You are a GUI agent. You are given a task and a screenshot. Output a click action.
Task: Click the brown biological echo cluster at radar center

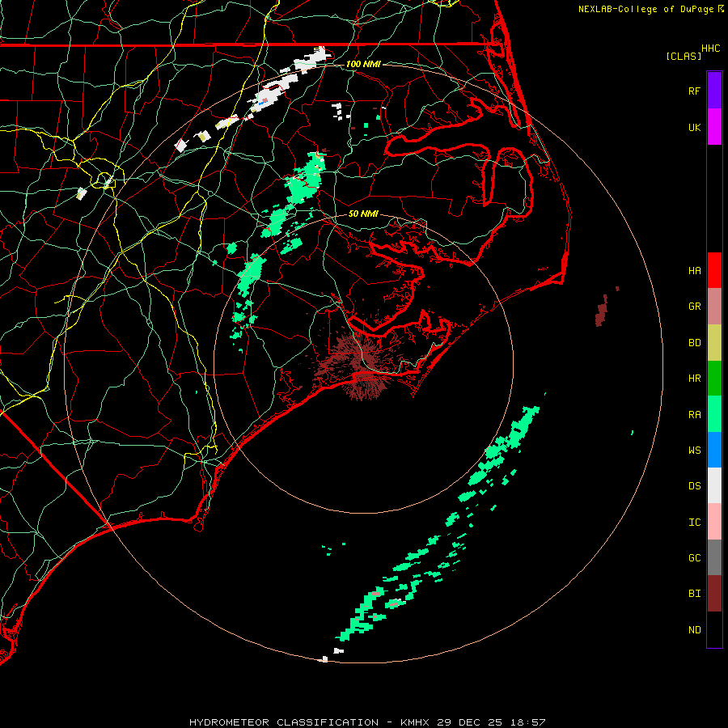tap(360, 365)
